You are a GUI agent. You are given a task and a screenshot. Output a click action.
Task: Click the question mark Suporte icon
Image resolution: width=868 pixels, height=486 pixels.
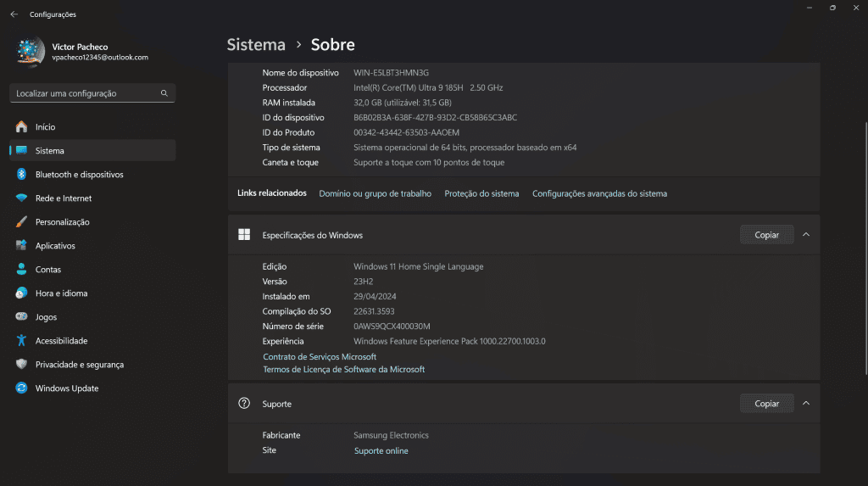(x=244, y=403)
